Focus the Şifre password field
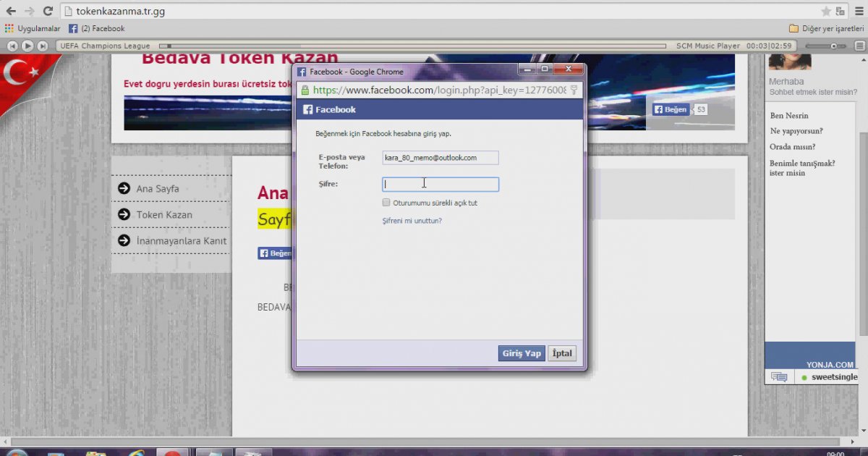868x456 pixels. (x=441, y=184)
